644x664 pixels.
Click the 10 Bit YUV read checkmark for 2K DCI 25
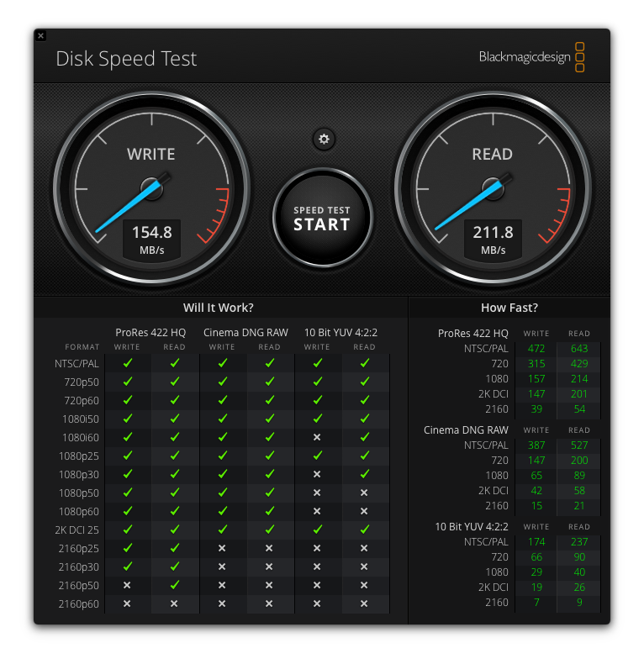tap(364, 530)
